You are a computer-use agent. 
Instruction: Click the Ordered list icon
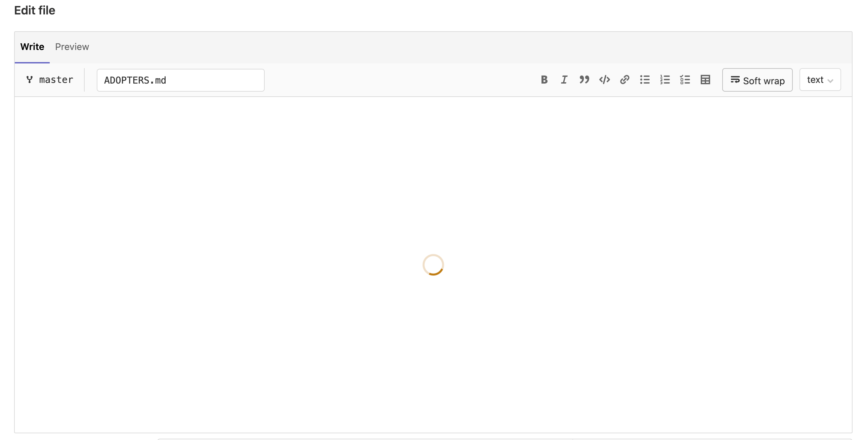click(x=665, y=80)
